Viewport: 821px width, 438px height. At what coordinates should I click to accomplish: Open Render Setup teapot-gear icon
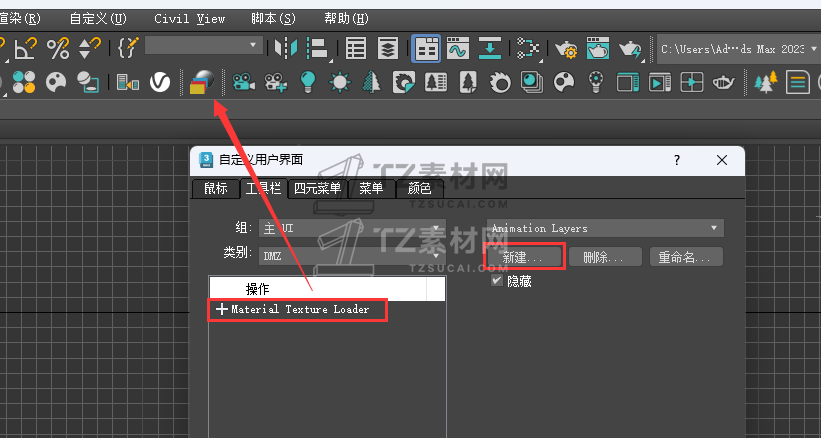566,49
